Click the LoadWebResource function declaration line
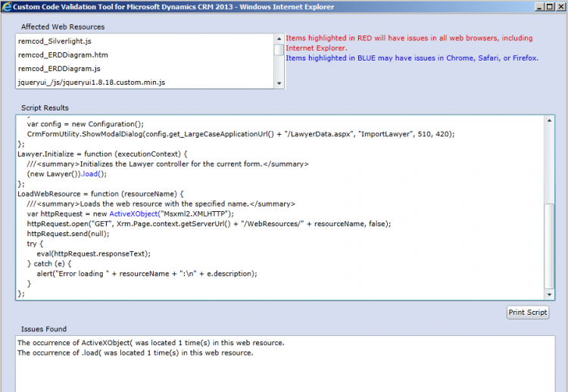This screenshot has height=392, width=568. [x=101, y=194]
